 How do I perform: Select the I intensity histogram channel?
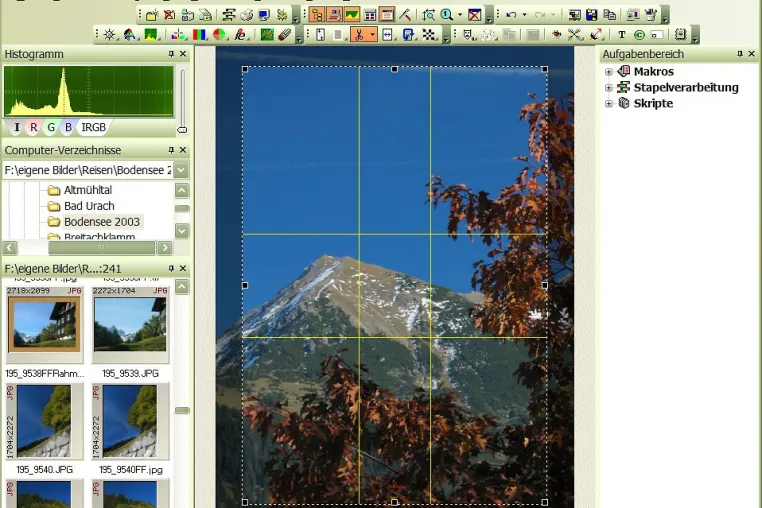pyautogui.click(x=17, y=127)
